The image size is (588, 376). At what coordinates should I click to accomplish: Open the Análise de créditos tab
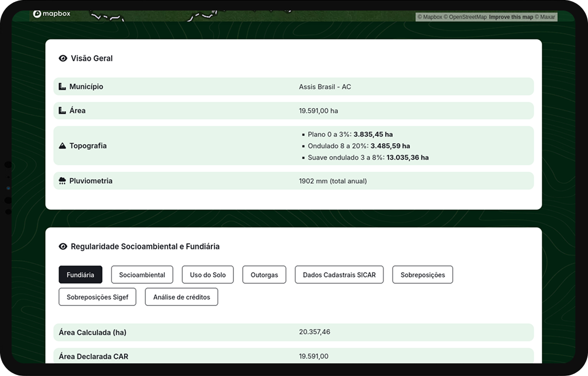pyautogui.click(x=181, y=297)
